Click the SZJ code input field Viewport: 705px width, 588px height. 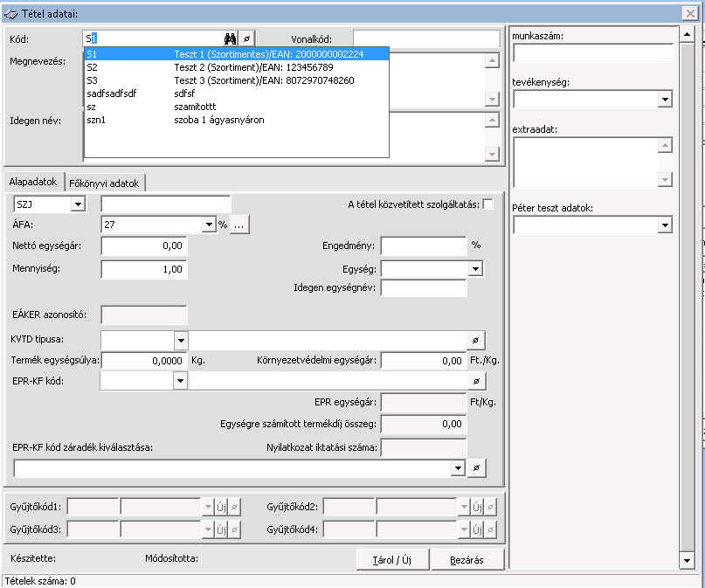click(165, 204)
